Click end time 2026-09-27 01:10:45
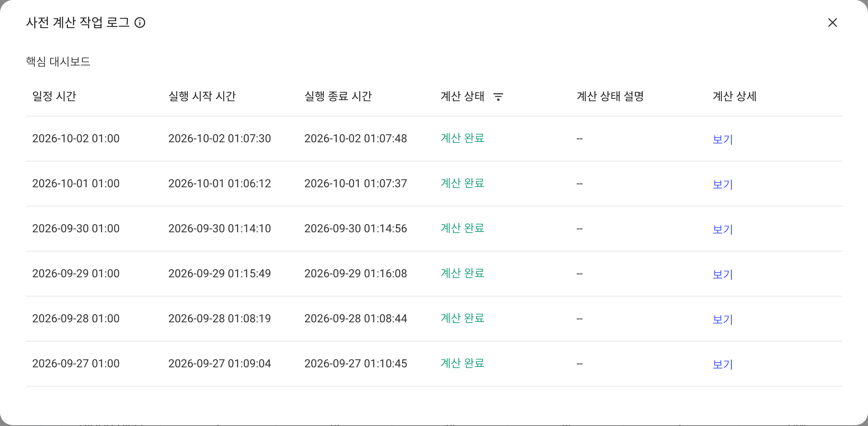Screen dimensions: 868x426 coord(356,364)
